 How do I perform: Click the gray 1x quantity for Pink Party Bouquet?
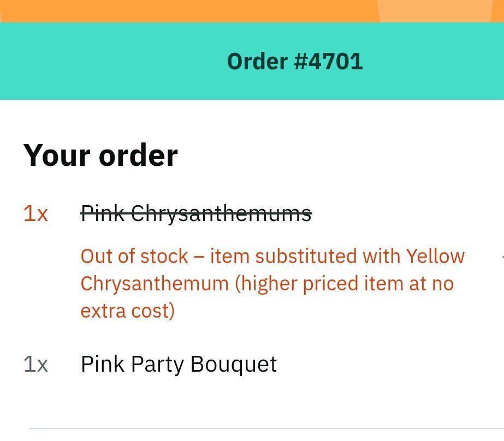click(x=35, y=364)
